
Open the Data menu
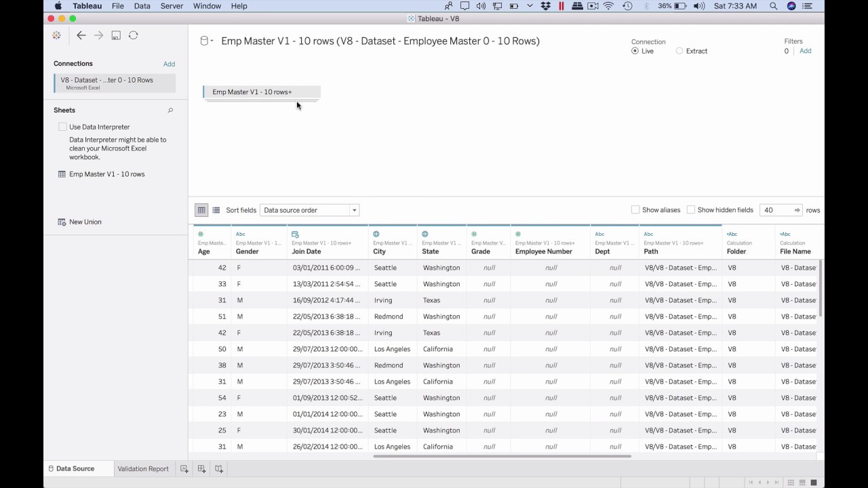[142, 6]
